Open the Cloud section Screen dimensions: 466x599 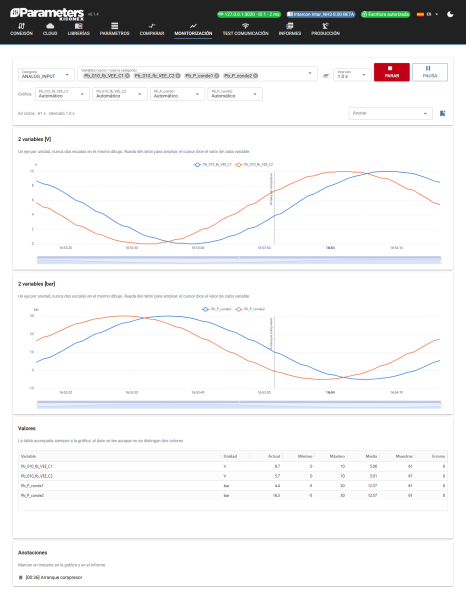point(50,29)
